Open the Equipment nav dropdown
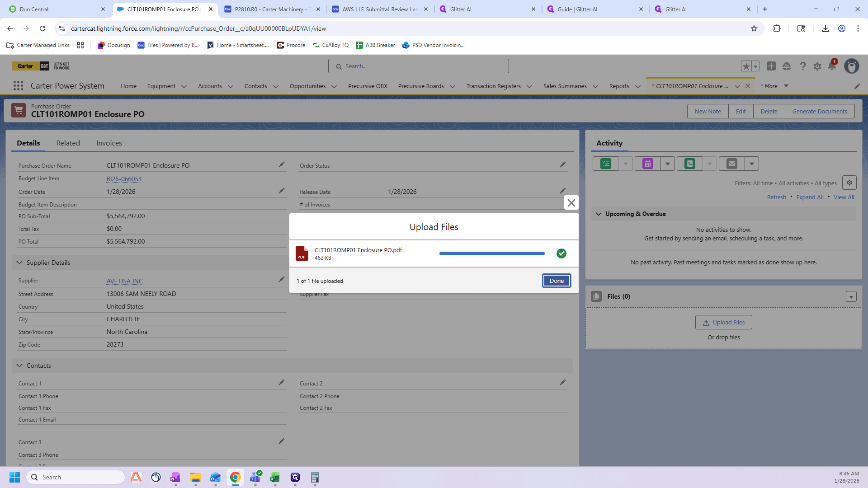Image resolution: width=868 pixels, height=488 pixels. click(x=184, y=86)
